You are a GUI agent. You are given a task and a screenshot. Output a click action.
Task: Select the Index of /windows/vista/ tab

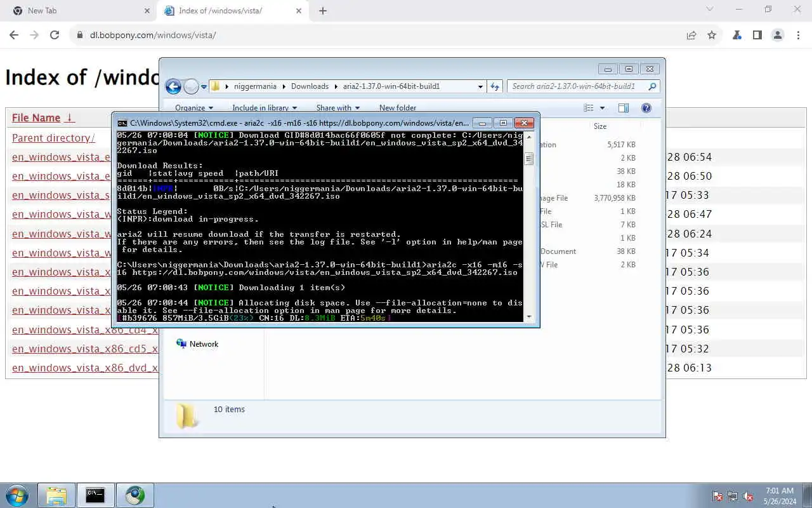232,11
